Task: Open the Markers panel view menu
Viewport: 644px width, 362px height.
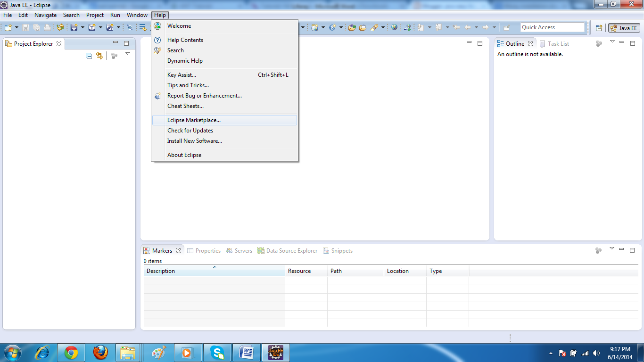Action: (611, 247)
